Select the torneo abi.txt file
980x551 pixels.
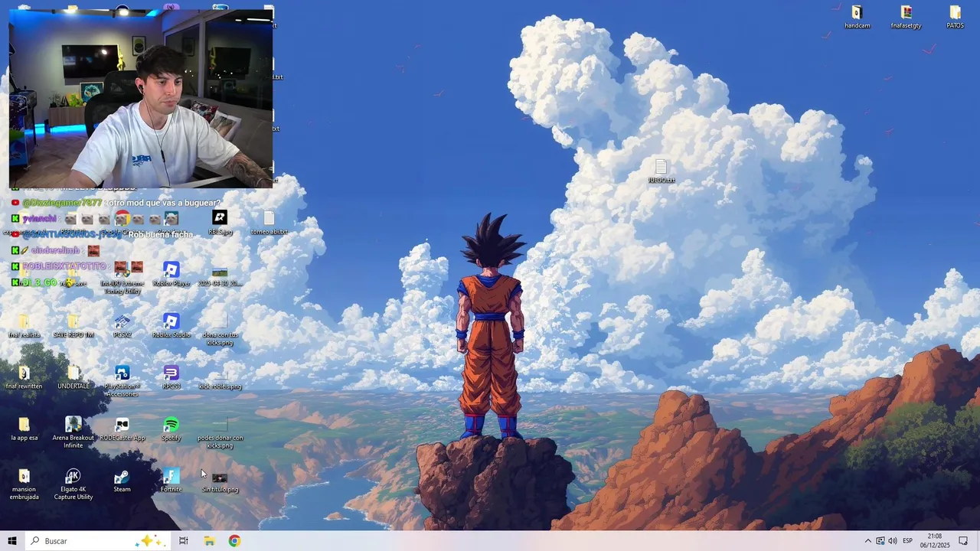pyautogui.click(x=269, y=222)
